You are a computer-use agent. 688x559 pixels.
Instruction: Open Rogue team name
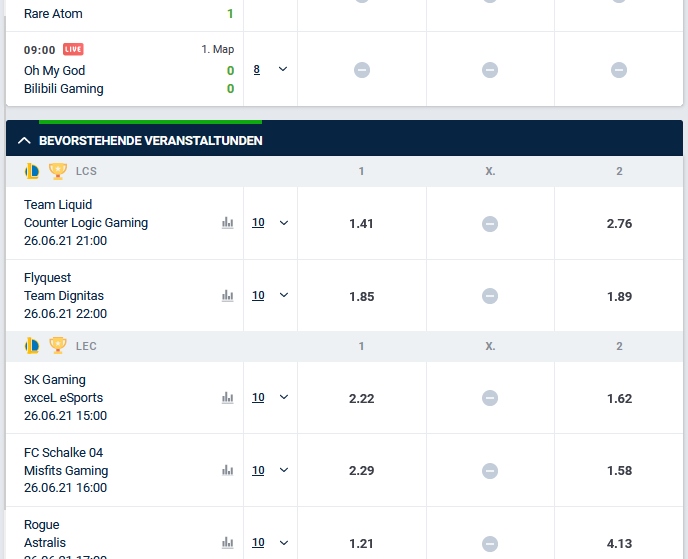42,525
